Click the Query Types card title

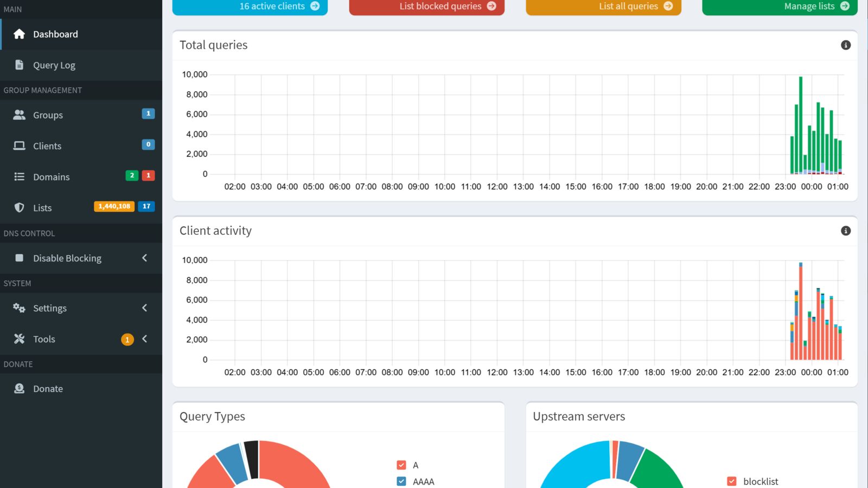coord(212,416)
